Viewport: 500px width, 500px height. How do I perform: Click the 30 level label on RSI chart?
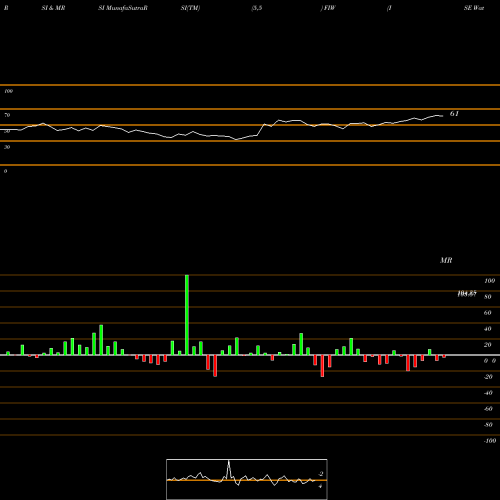click(x=7, y=147)
